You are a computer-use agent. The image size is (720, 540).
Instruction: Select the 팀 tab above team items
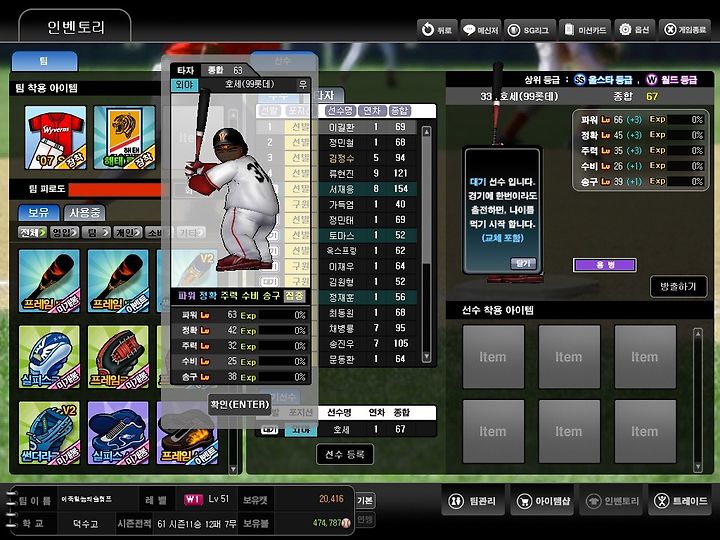tap(45, 61)
